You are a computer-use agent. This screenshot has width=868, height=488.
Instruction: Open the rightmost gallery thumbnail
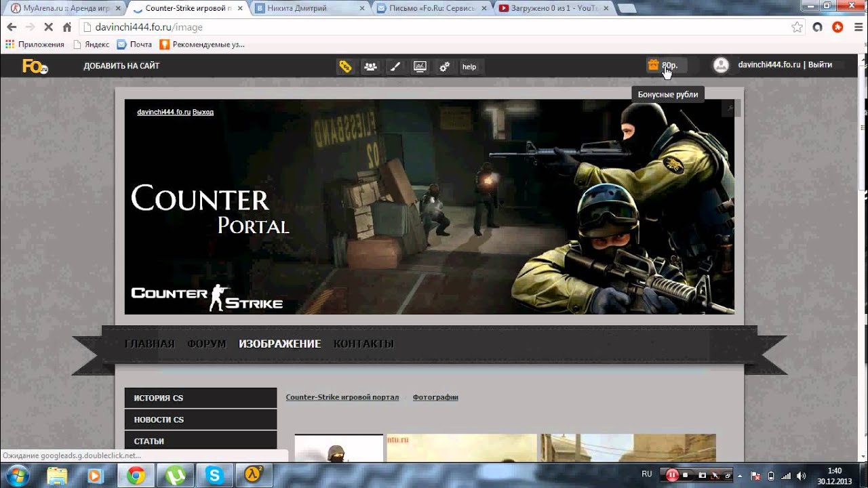629,448
